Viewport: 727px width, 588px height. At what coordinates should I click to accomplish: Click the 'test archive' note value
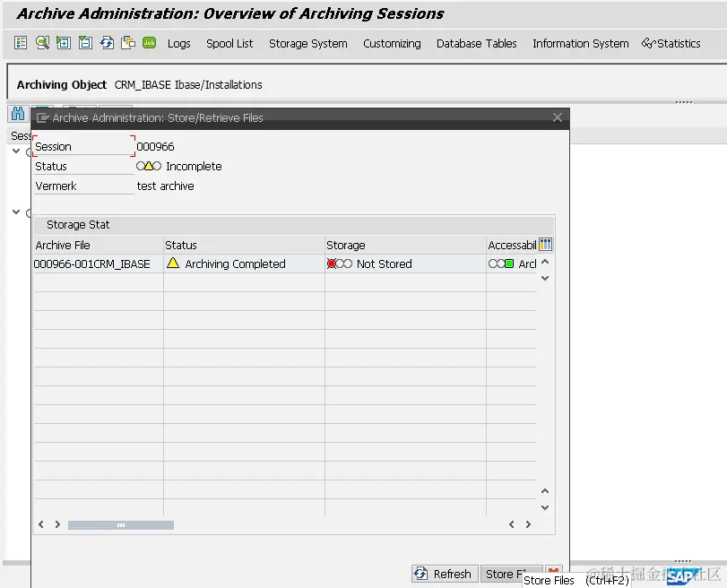coord(166,186)
